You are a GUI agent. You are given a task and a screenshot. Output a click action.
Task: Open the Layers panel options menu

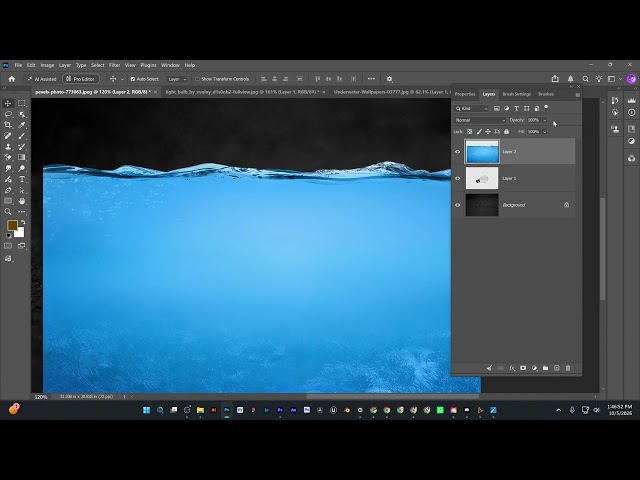point(578,95)
